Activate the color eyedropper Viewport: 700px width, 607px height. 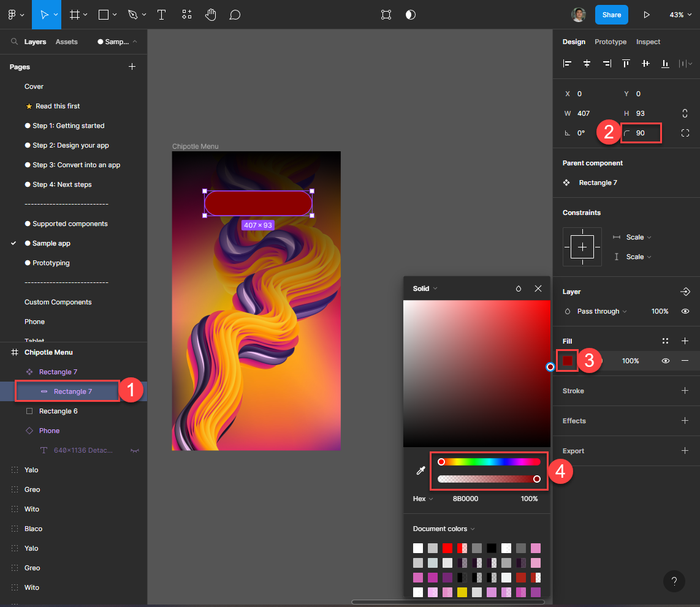click(420, 470)
